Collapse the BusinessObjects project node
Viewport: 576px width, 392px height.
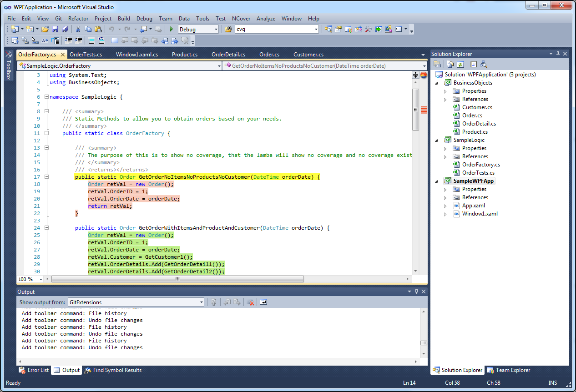(437, 83)
